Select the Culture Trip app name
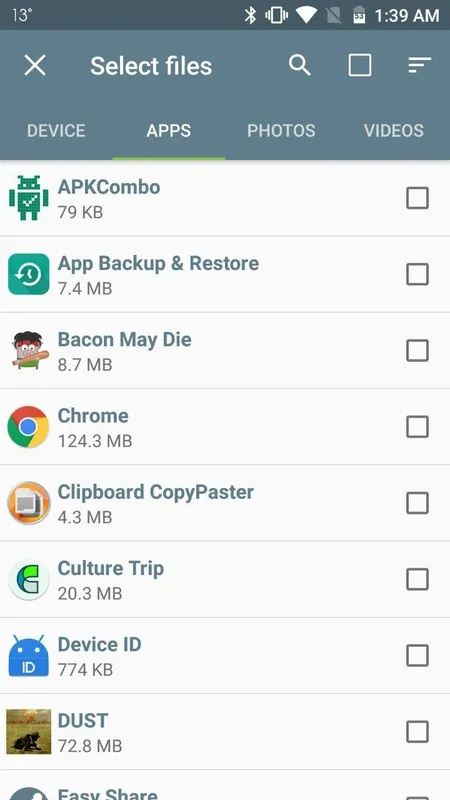 coord(111,568)
